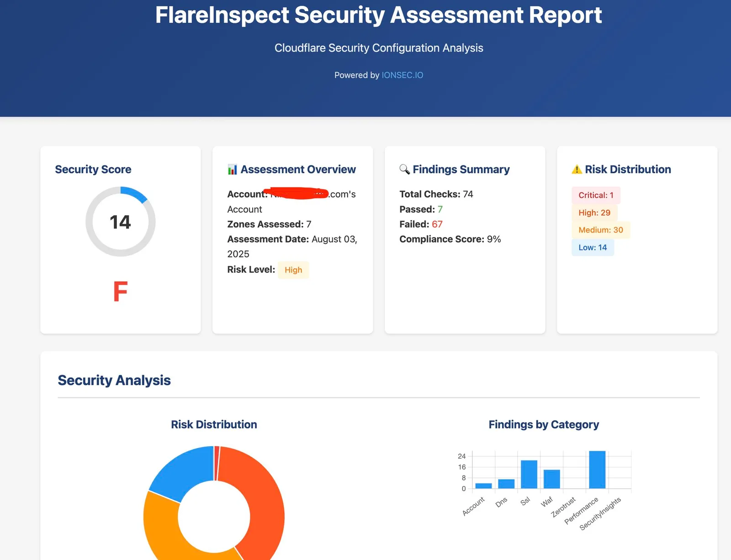Click the Performance bar in Findings chart
Viewport: 731px width, 560px height.
pos(597,470)
